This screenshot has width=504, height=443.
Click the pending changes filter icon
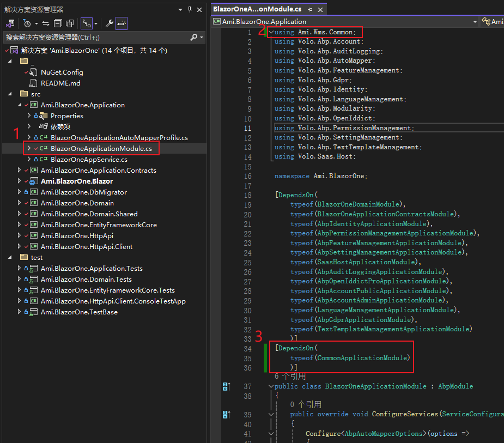(x=27, y=23)
